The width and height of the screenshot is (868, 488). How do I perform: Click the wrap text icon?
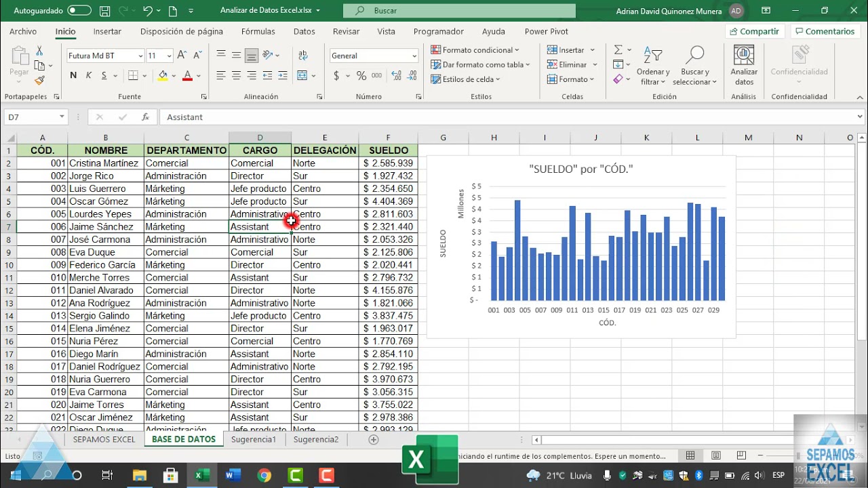coord(302,55)
